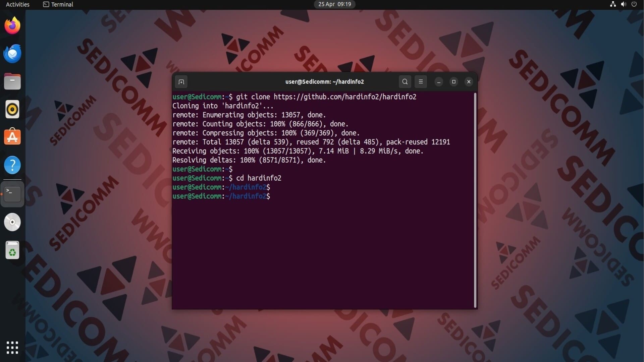Open the Files manager icon

[12, 81]
